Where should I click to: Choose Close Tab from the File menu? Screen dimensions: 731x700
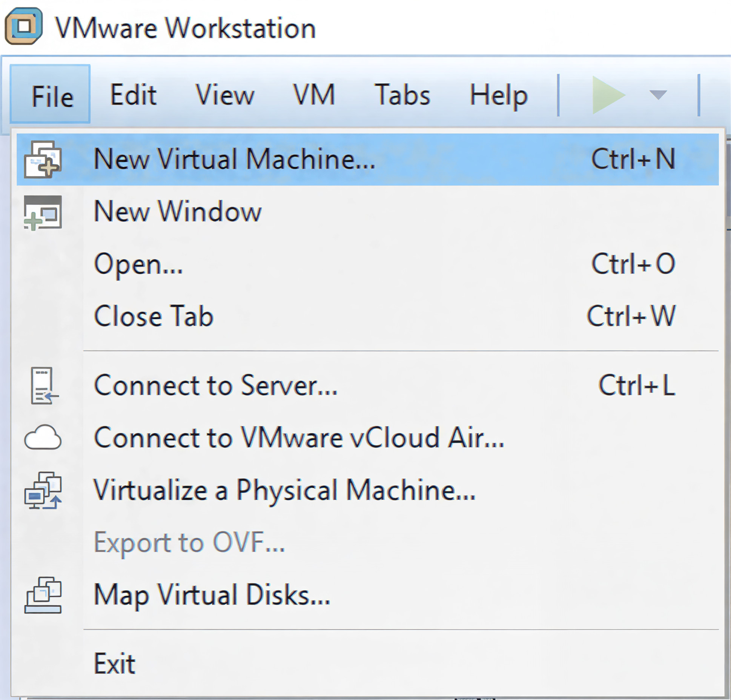[x=153, y=316]
